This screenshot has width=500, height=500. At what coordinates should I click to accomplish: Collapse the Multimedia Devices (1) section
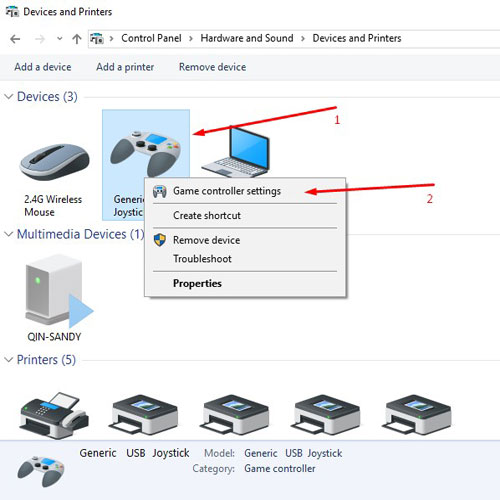pyautogui.click(x=9, y=234)
